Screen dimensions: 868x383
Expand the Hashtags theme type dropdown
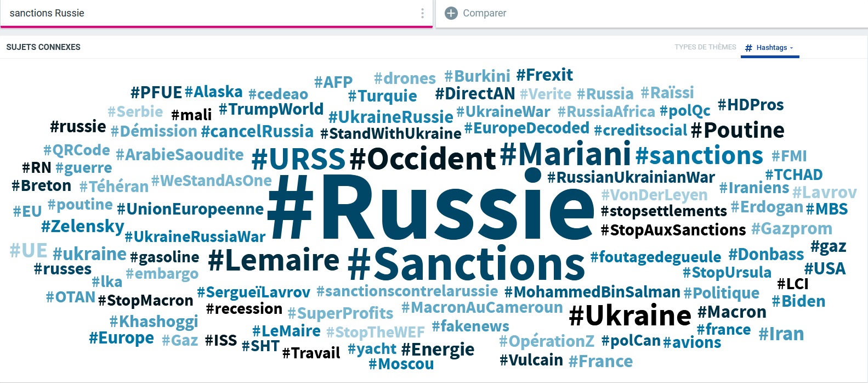[770, 48]
